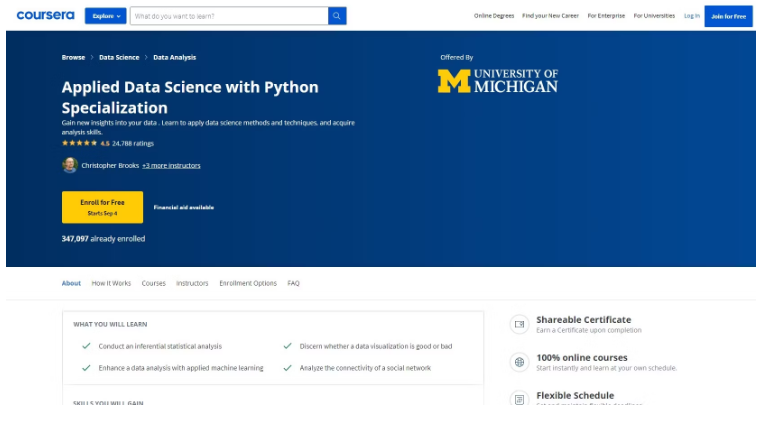The width and height of the screenshot is (766, 435).
Task: Click Christopher Brooks instructor avatar
Action: [70, 165]
